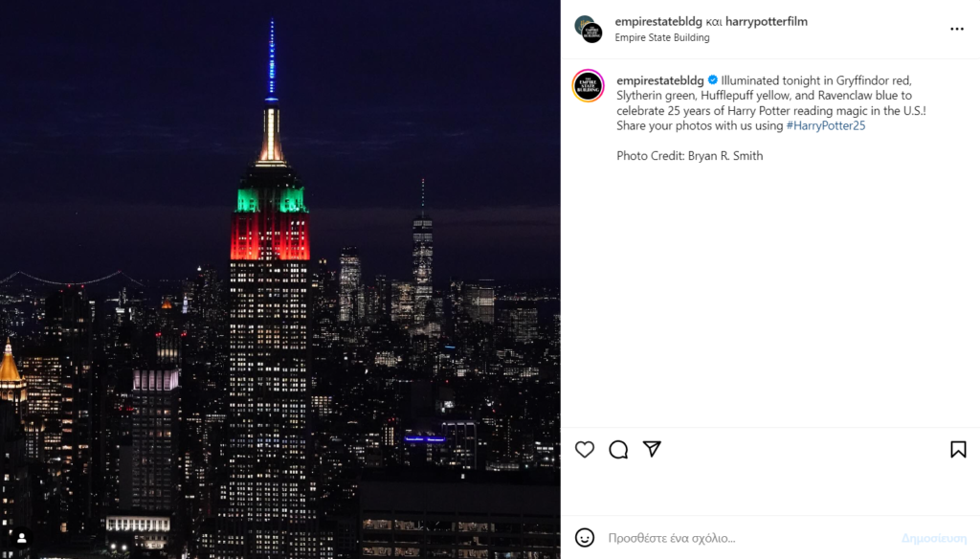Image resolution: width=980 pixels, height=559 pixels.
Task: Open comments via the speech bubble icon
Action: 618,449
